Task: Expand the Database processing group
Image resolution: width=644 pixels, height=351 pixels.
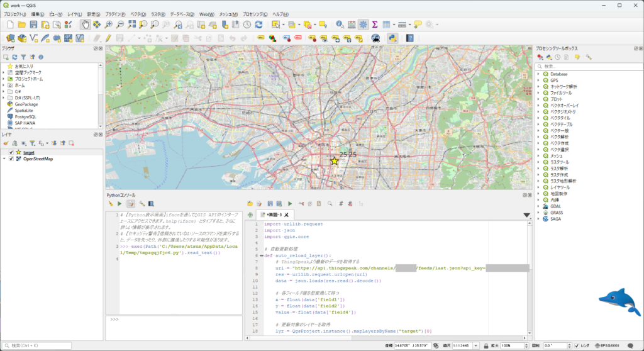Action: (x=538, y=74)
